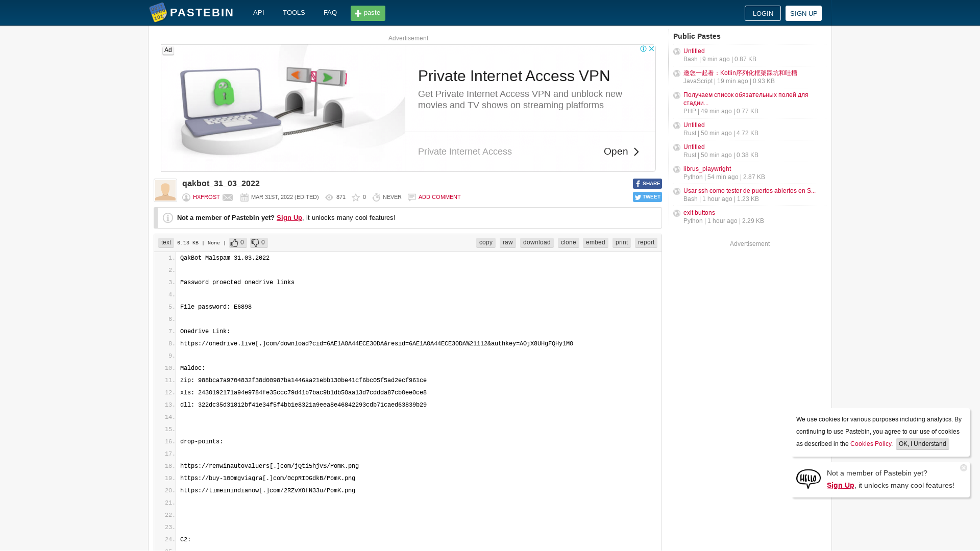Dislike the paste with thumbs down
980x551 pixels.
(x=259, y=243)
